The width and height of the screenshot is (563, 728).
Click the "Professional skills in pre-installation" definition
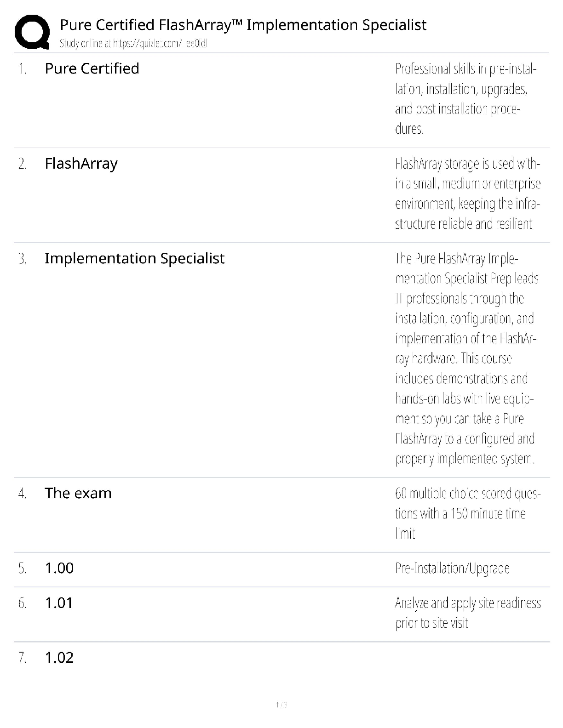pyautogui.click(x=465, y=98)
